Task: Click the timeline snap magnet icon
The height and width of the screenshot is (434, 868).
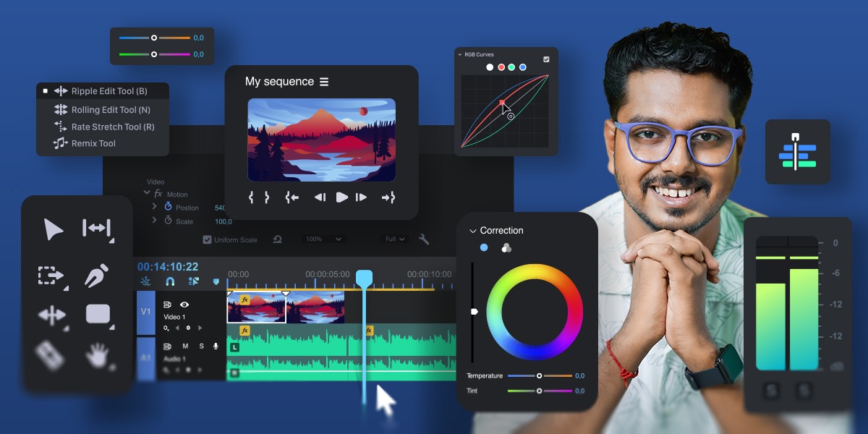Action: pyautogui.click(x=170, y=281)
